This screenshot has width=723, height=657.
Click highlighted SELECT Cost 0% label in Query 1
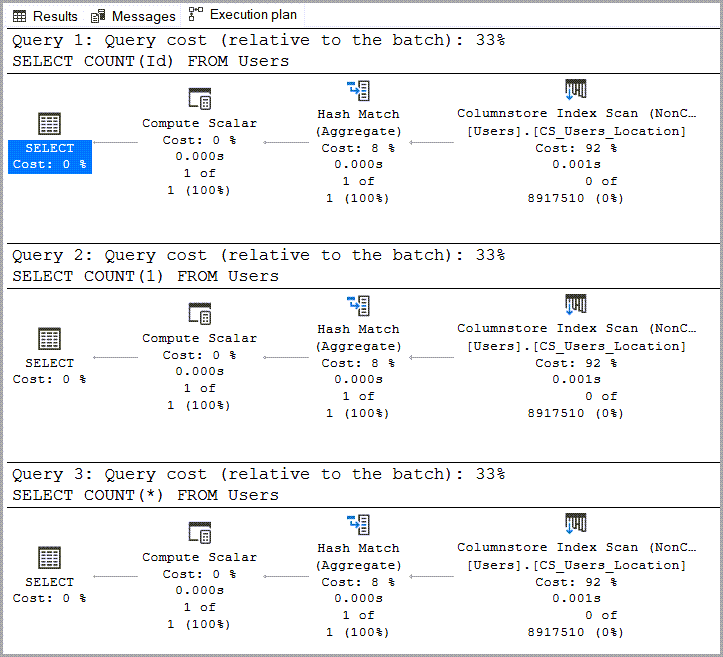[50, 157]
